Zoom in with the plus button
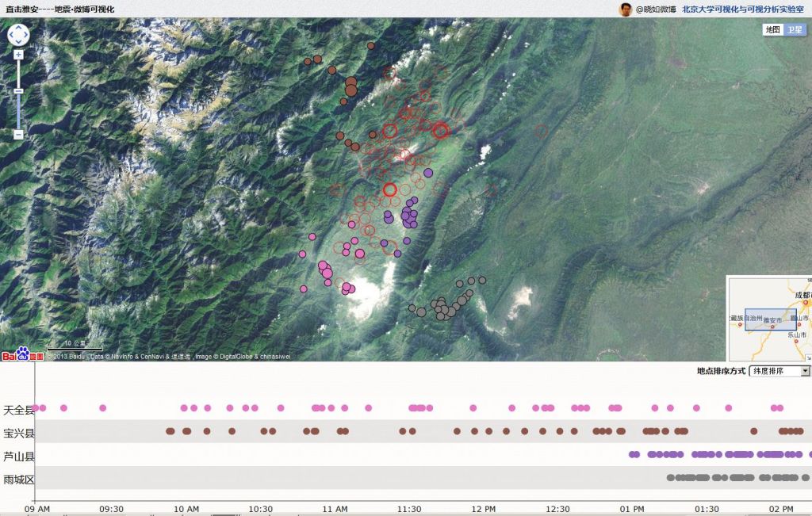This screenshot has width=812, height=516. click(x=18, y=55)
